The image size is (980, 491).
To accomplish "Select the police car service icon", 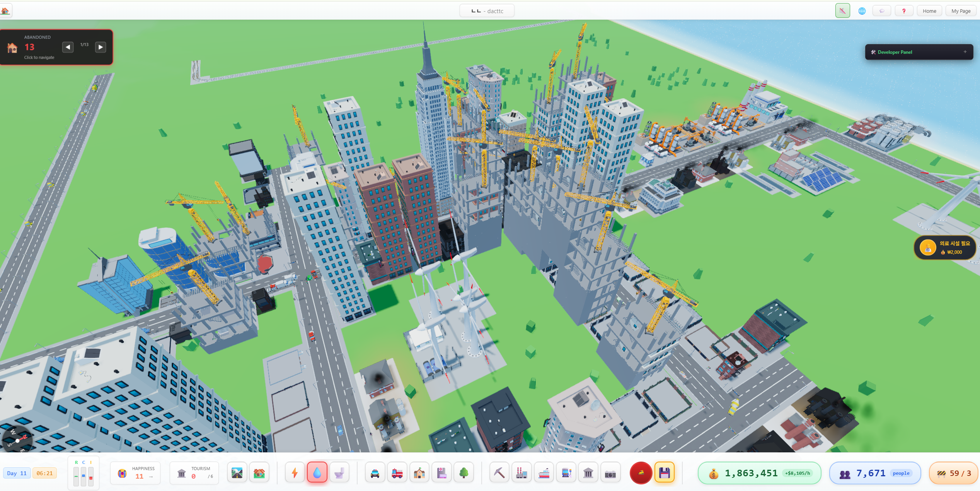I will click(x=375, y=473).
